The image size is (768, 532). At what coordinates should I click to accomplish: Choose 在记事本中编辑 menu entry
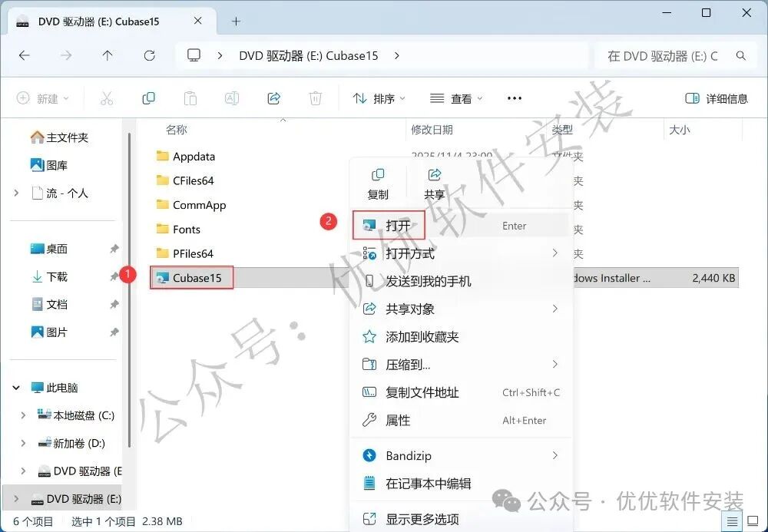[x=461, y=484]
